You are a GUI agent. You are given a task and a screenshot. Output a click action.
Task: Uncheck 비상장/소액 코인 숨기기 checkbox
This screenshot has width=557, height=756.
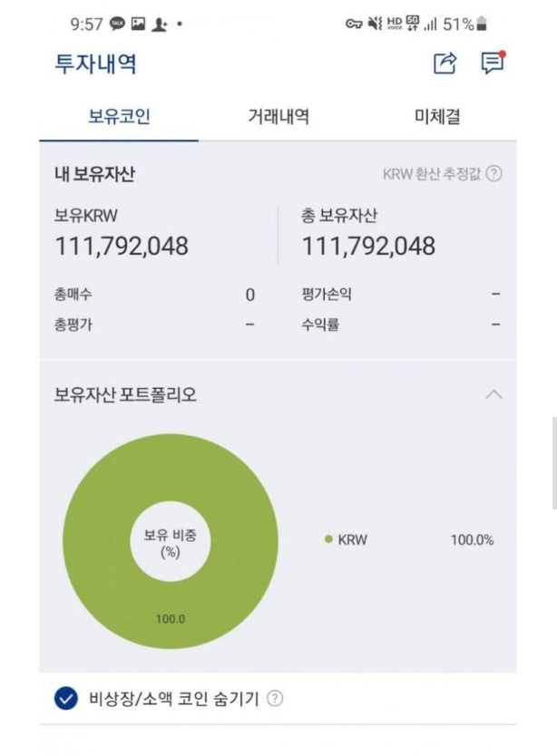coord(65,699)
